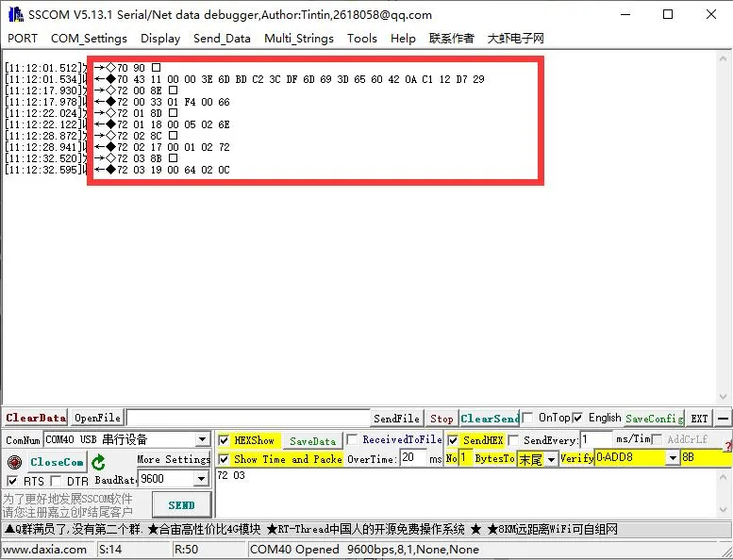
Task: Toggle the greyed AddCrLf checkbox
Action: click(657, 439)
